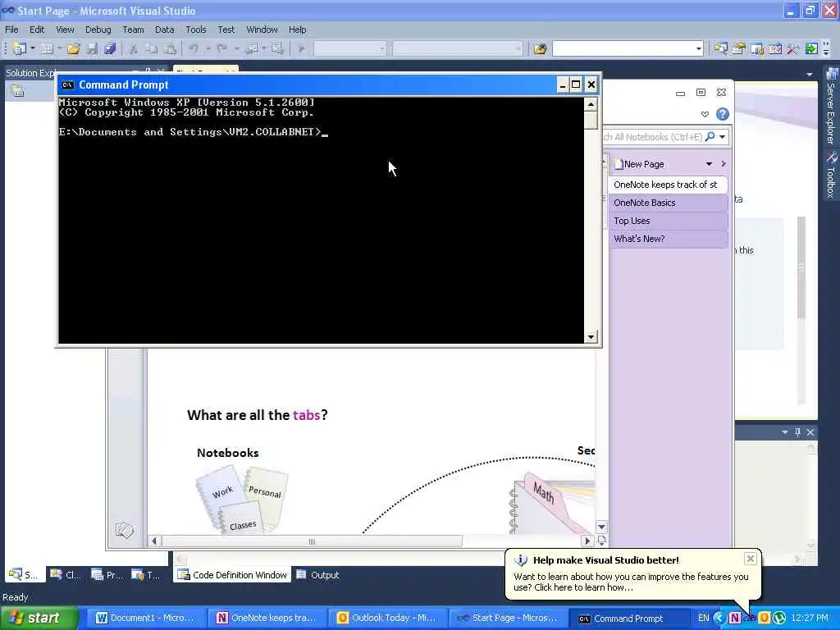The width and height of the screenshot is (840, 630).
Task: Click the Help question mark in OneNote
Action: (x=722, y=114)
